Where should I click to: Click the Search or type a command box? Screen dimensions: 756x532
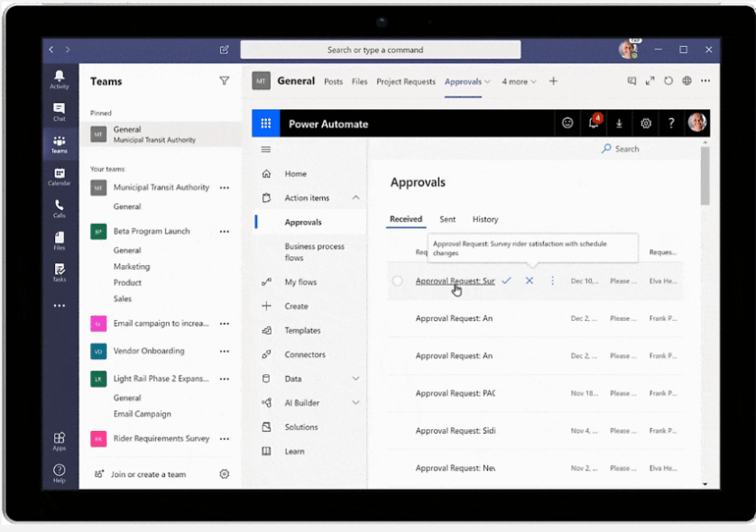click(380, 50)
